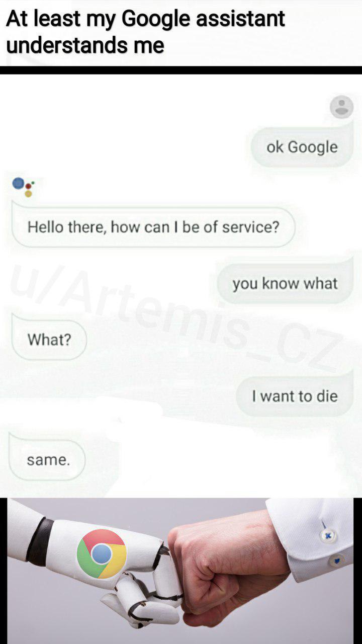362x644 pixels.
Task: Click the gray user profile avatar
Action: click(341, 107)
